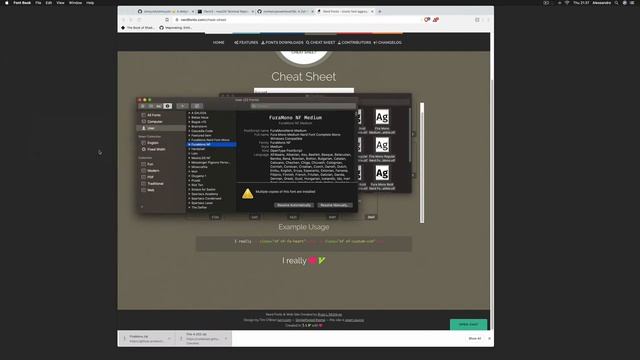Viewport: 640px width, 360px height.
Task: Close the browser downloads bar
Action: tap(489, 338)
